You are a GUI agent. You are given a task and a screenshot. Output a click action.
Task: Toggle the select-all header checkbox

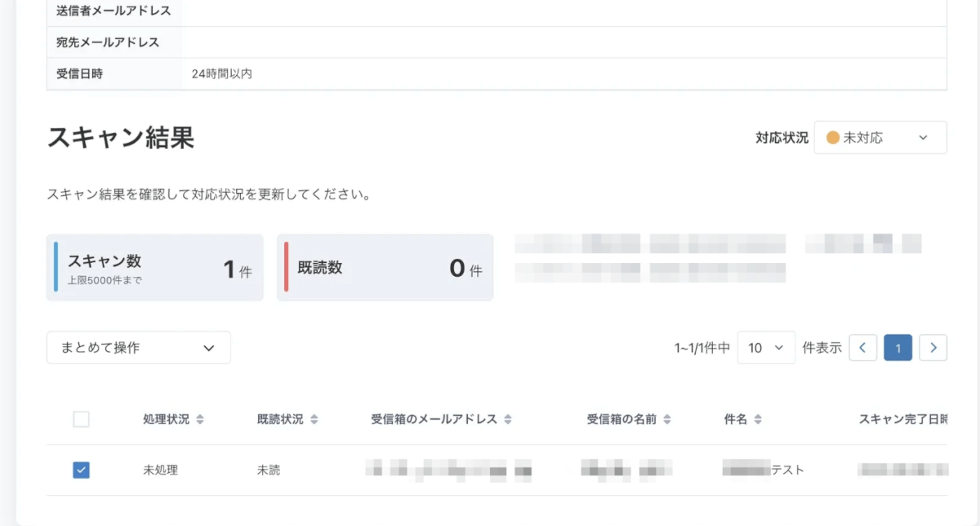[81, 420]
